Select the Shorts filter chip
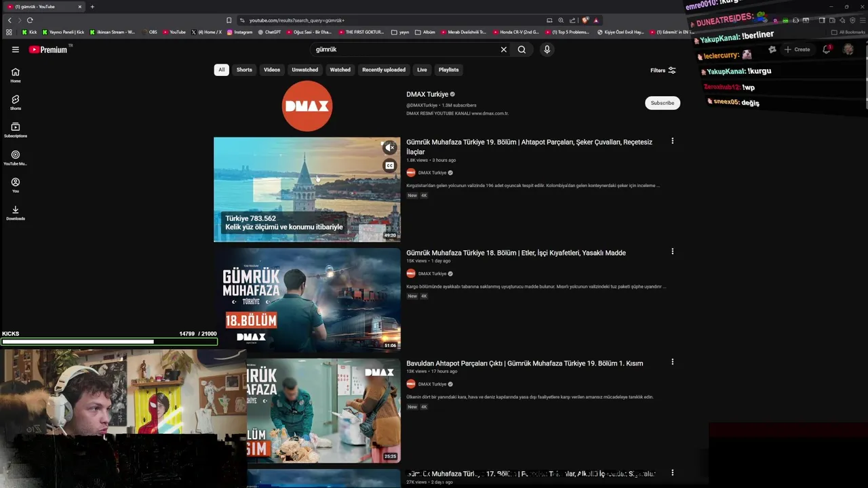868x488 pixels. coord(244,70)
